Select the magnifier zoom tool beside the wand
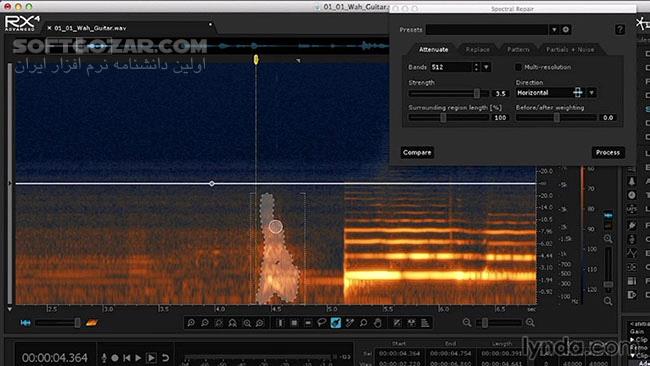 (364, 322)
